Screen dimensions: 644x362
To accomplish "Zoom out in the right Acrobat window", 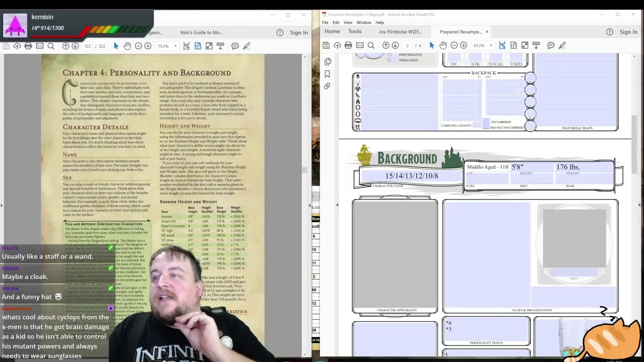I will coord(454,45).
